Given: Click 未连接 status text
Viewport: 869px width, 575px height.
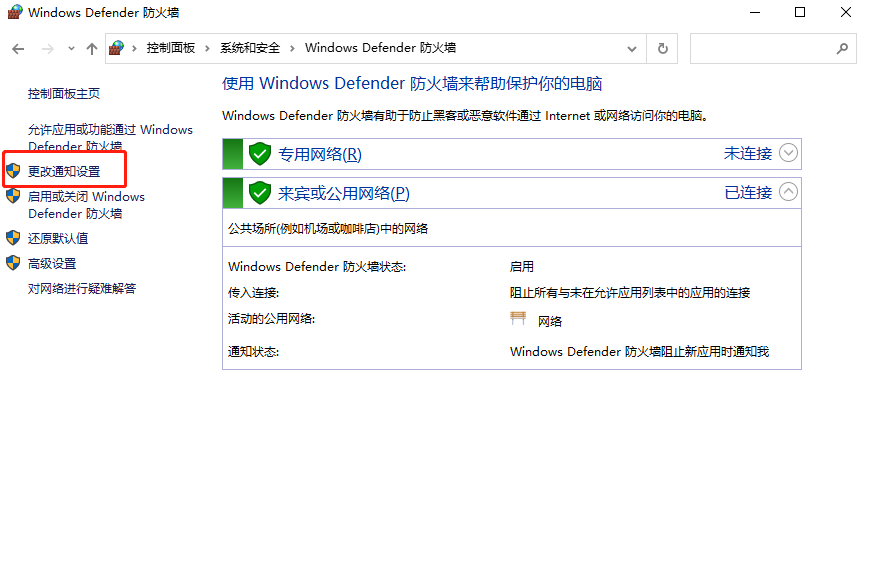Looking at the screenshot, I should 748,153.
